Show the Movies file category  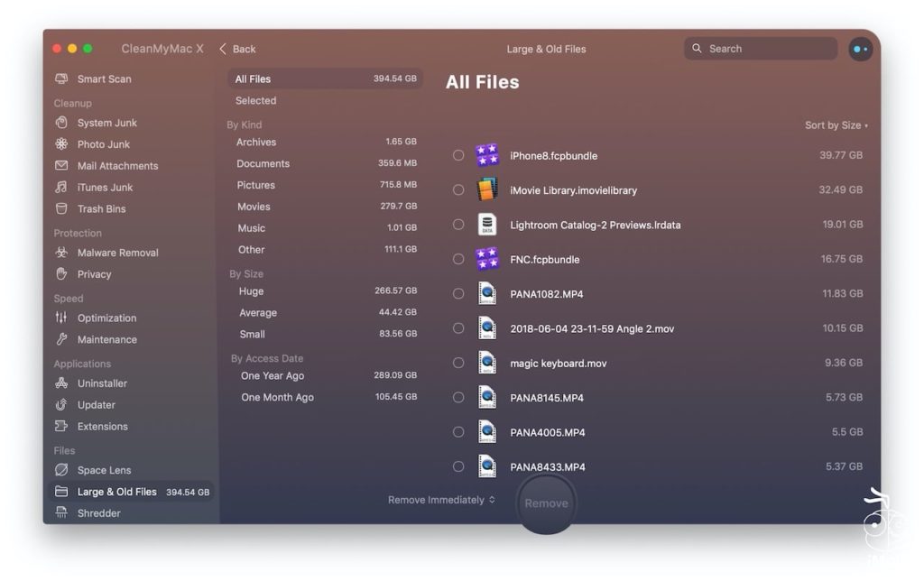[x=252, y=207]
